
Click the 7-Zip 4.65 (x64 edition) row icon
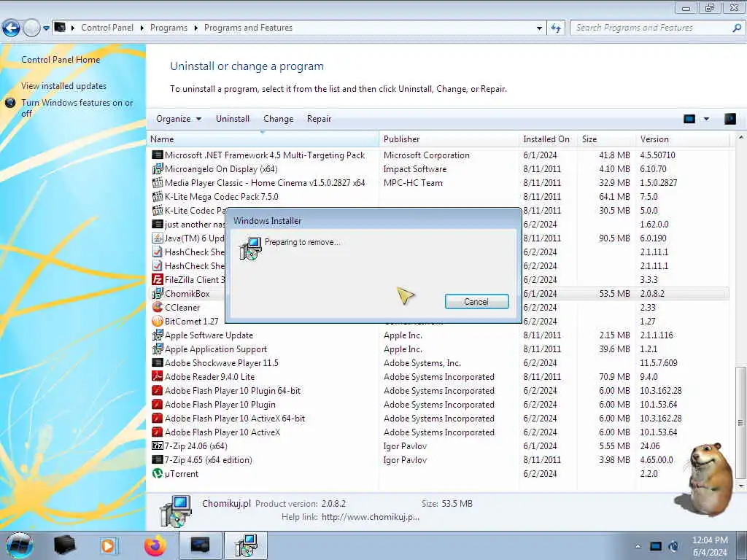[x=158, y=459]
